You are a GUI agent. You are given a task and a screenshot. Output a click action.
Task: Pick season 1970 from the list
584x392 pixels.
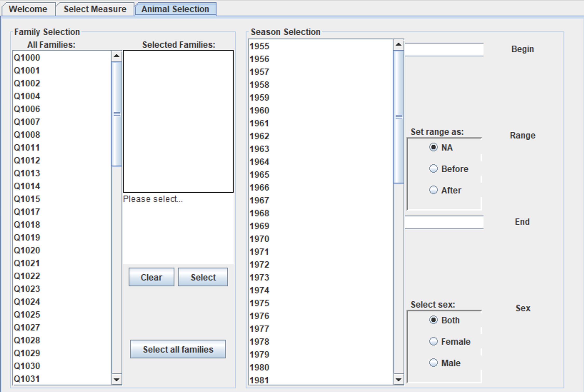(x=259, y=239)
